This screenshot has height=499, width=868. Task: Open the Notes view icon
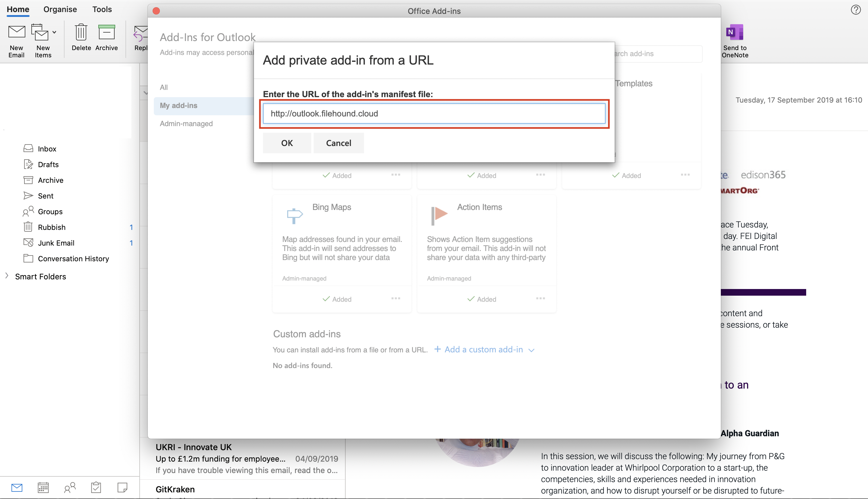[122, 487]
